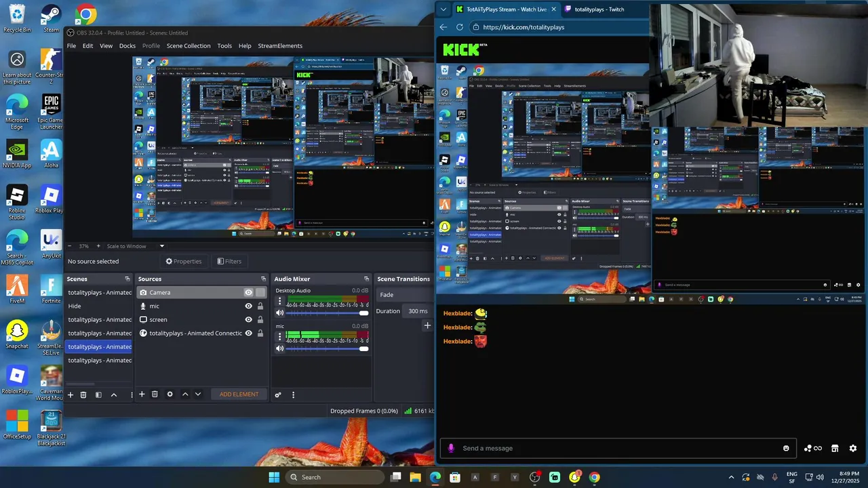Open the File menu in OBS

tap(71, 45)
